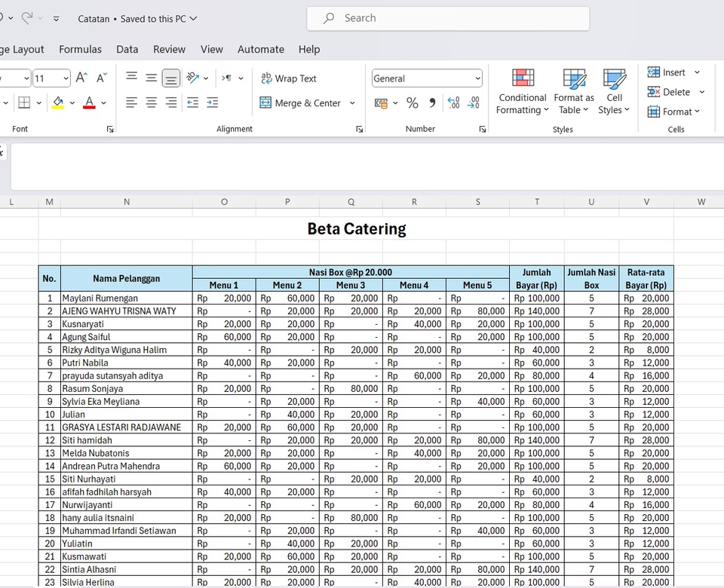
Task: Click inside the Search box
Action: [x=448, y=18]
